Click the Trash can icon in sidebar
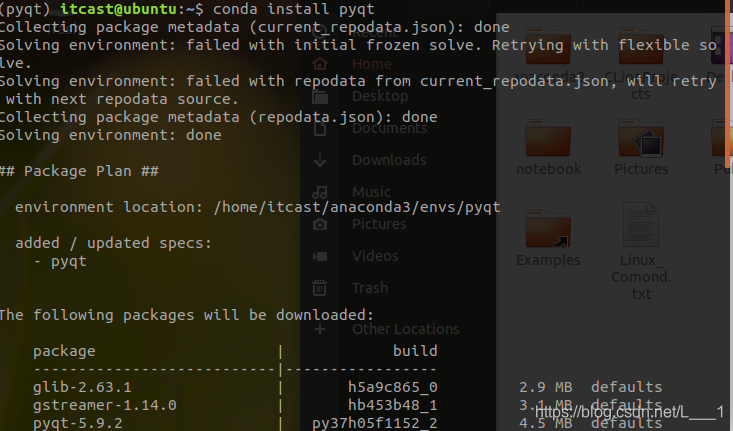 click(320, 288)
